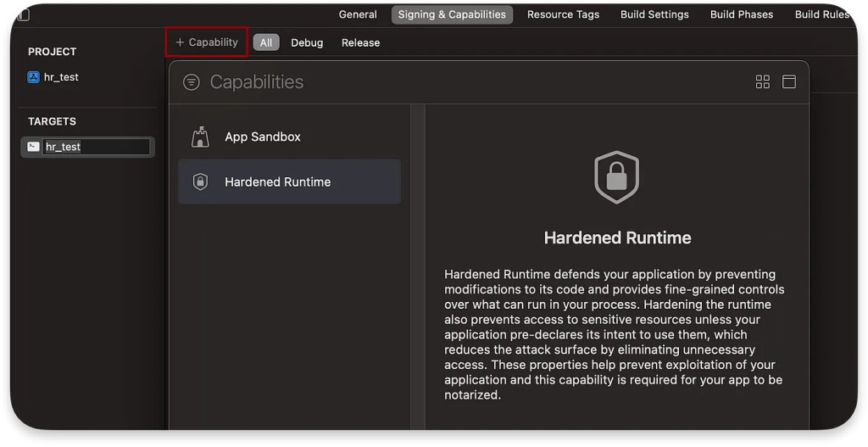Click the TARGETS section header
The image size is (868, 447).
click(x=52, y=121)
